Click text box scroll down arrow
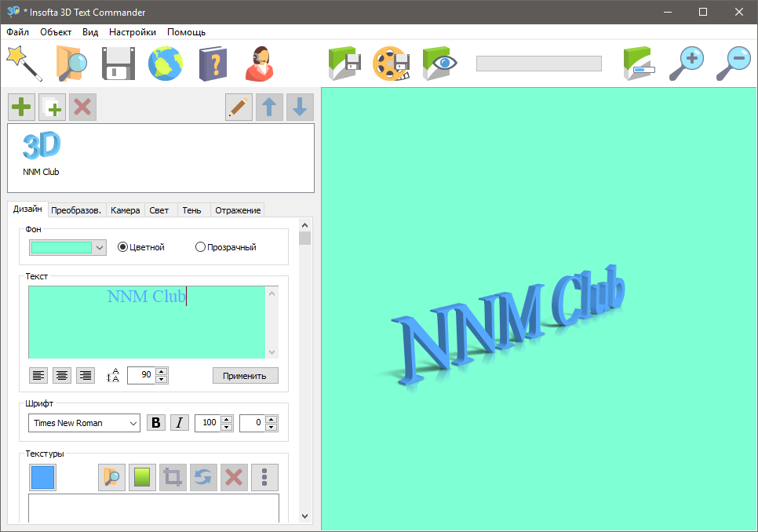This screenshot has width=758, height=532. [271, 352]
